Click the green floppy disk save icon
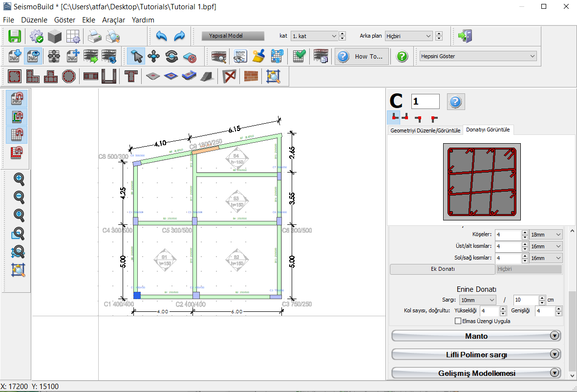 pyautogui.click(x=15, y=36)
